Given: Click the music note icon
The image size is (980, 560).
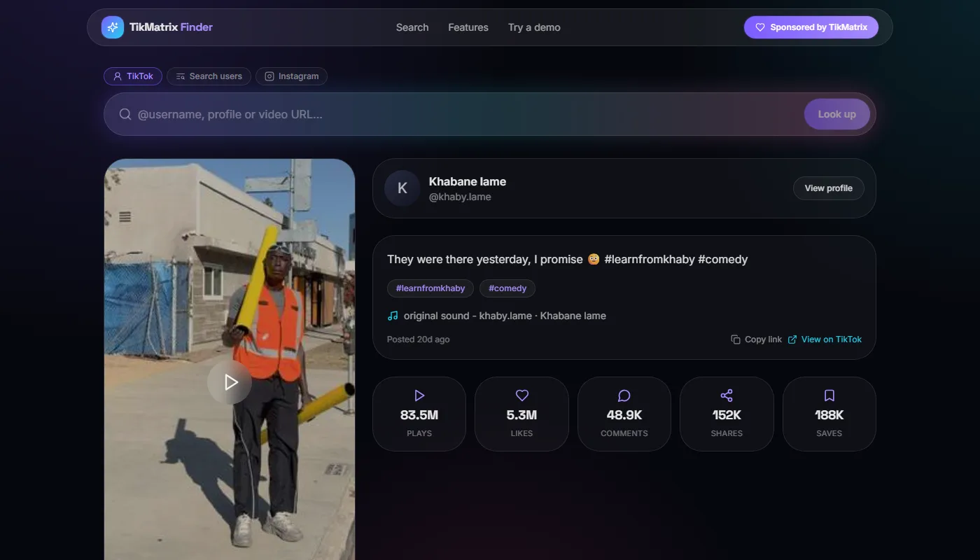Looking at the screenshot, I should pos(393,316).
